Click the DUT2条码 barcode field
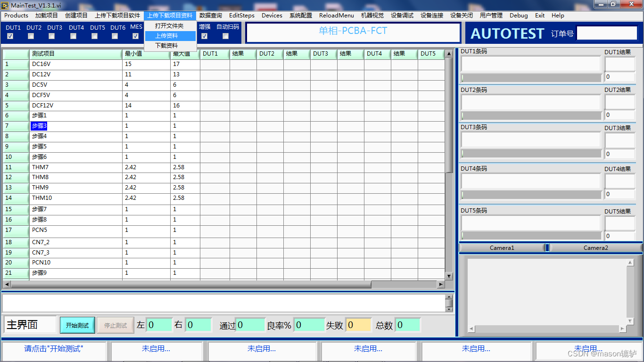 [531, 102]
